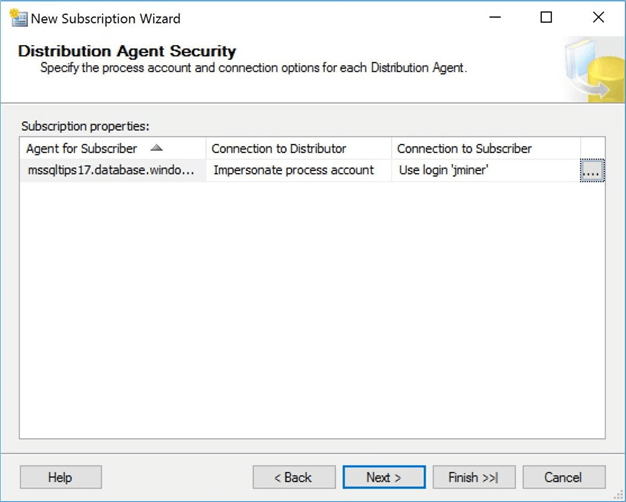The height and width of the screenshot is (502, 626).
Task: Sort by Agent for Subscriber column header
Action: pos(83,149)
